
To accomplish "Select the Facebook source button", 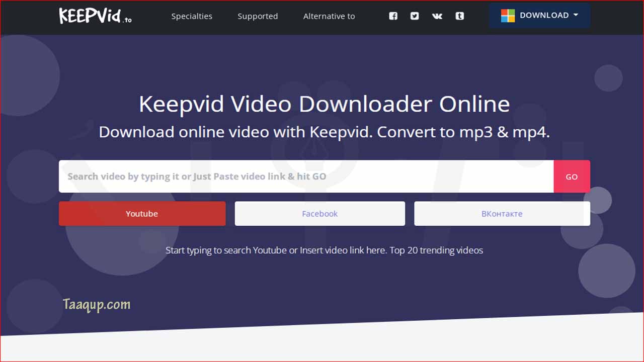I will click(x=320, y=214).
